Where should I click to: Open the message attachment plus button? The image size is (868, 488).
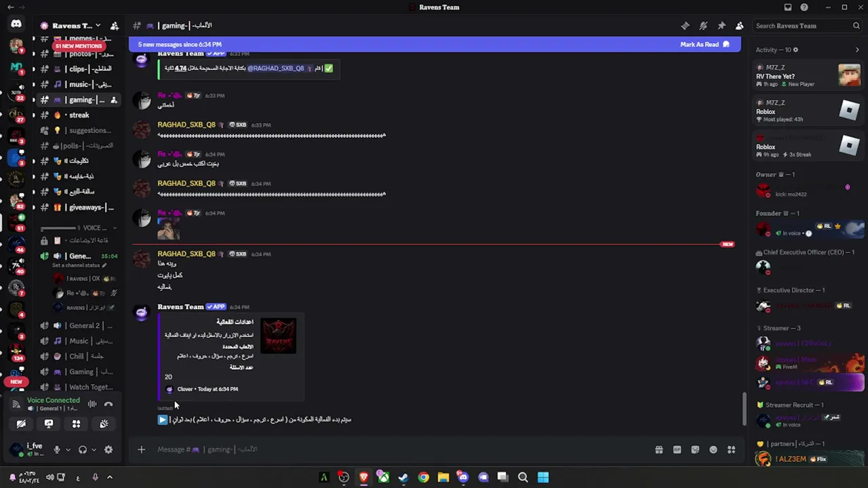[141, 449]
